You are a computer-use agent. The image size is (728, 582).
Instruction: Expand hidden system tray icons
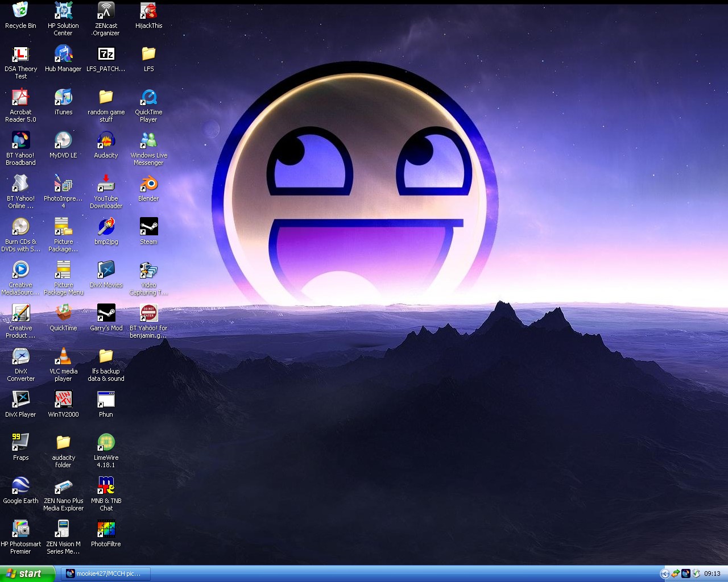[664, 573]
